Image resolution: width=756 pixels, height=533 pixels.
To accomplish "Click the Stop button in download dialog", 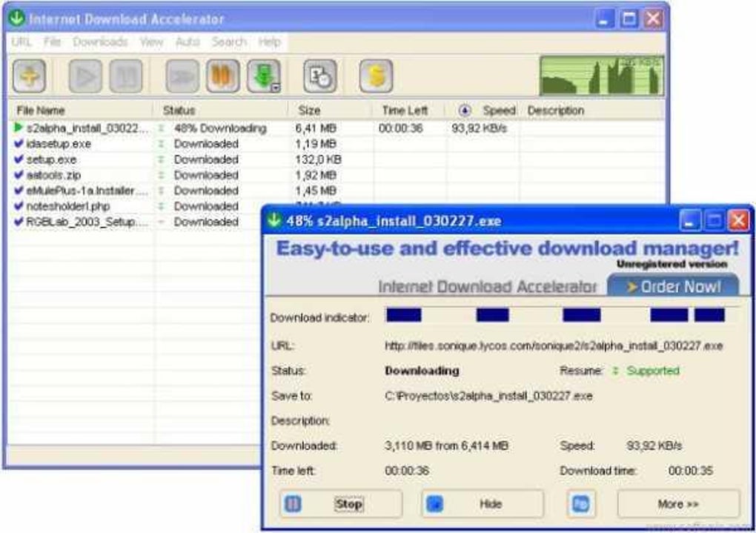I will [340, 504].
